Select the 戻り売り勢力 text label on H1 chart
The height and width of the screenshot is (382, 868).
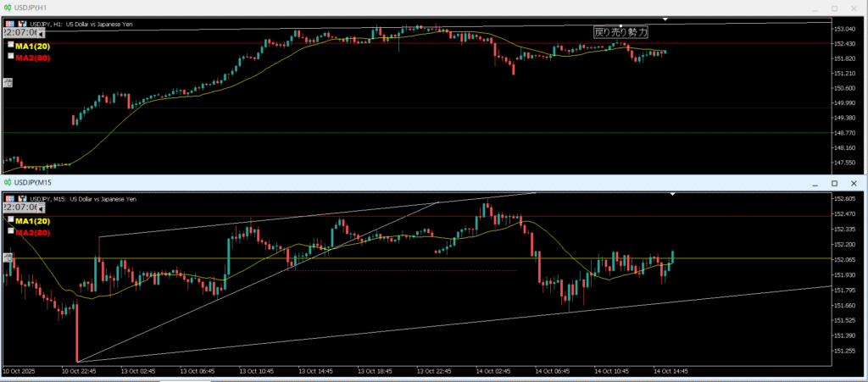(620, 33)
